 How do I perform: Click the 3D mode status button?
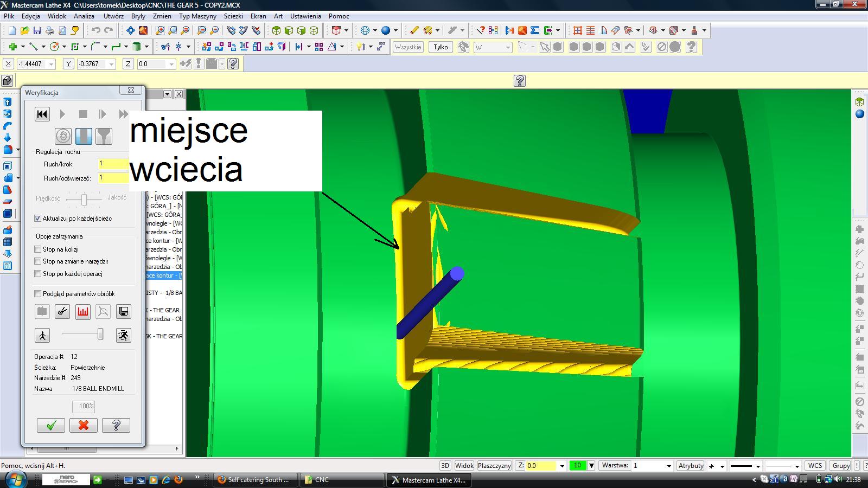(x=445, y=466)
